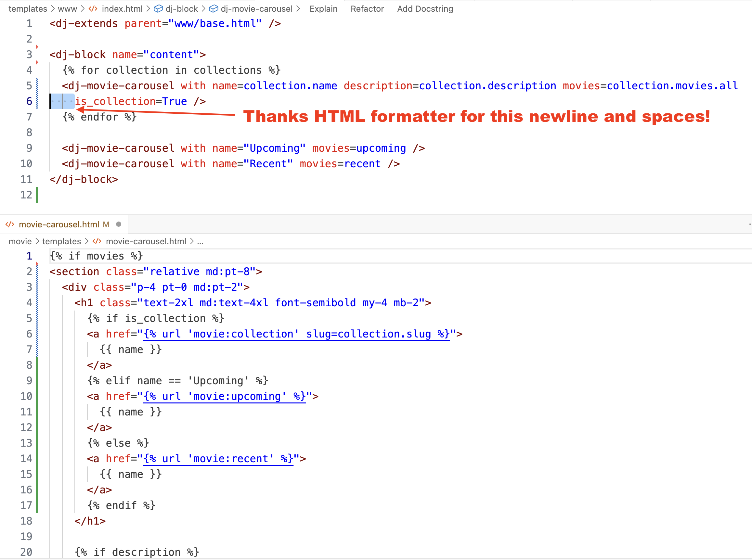Collapse the for loop at line 4

click(37, 62)
